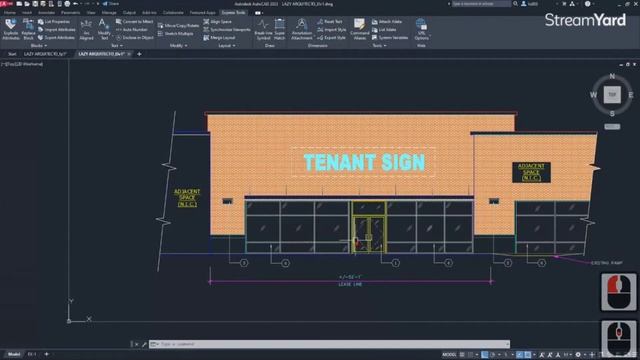Click Export Attributes
The height and width of the screenshot is (360, 640).
pyautogui.click(x=56, y=38)
